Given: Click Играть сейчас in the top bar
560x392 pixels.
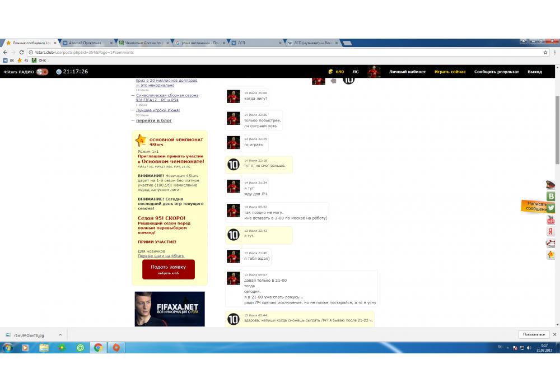Looking at the screenshot, I should pos(450,72).
